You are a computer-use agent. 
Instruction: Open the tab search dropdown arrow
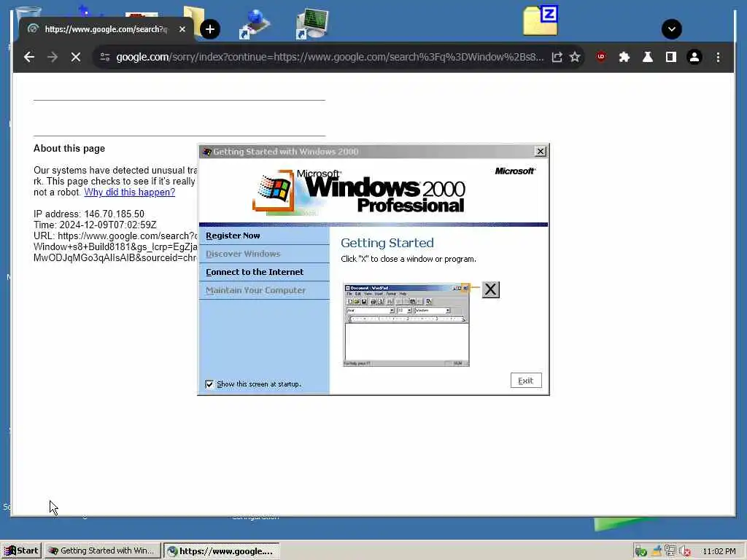[672, 29]
